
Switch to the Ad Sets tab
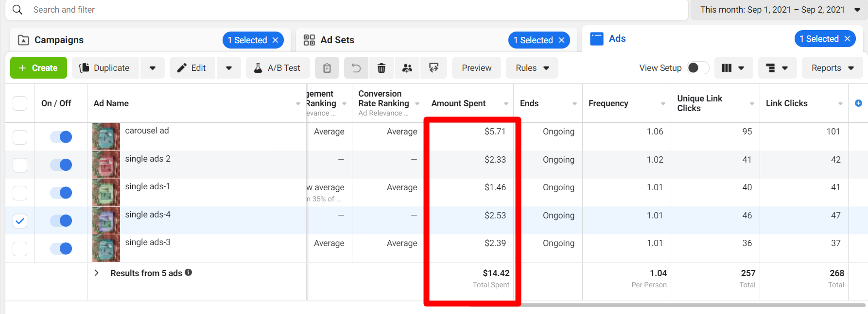tap(337, 40)
